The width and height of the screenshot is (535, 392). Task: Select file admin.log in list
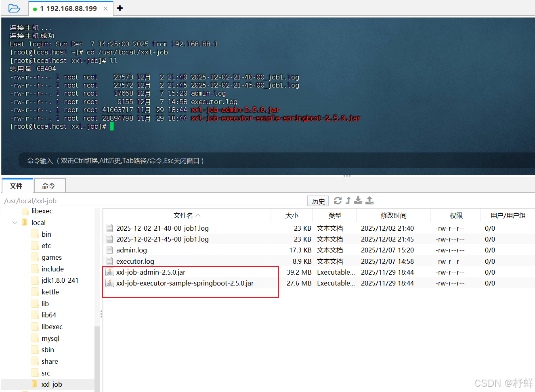click(132, 250)
